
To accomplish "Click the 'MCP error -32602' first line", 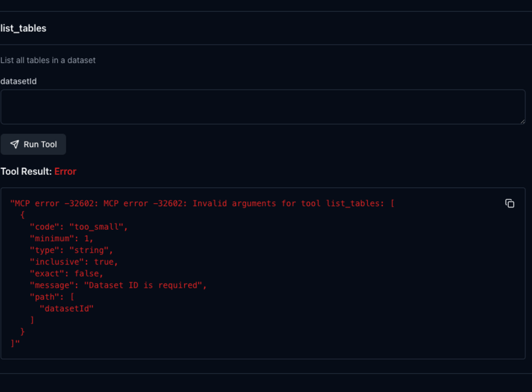I will click(202, 203).
